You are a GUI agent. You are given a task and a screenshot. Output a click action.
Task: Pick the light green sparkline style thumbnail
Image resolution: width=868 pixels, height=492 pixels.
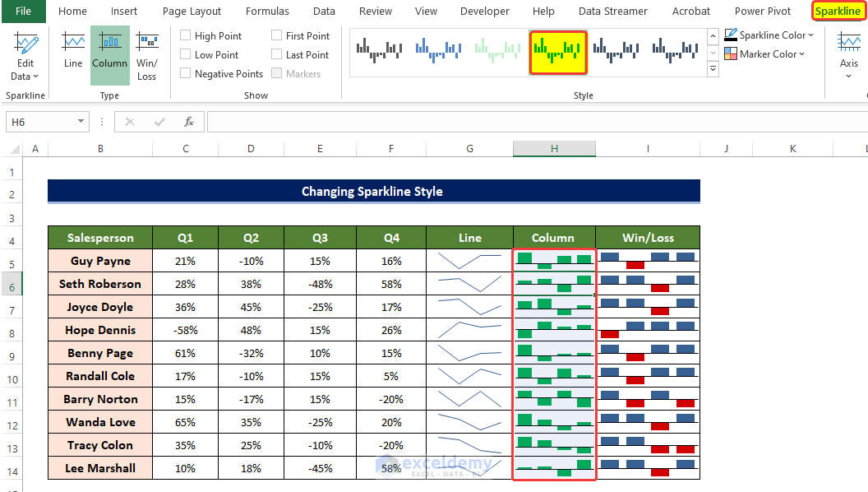tap(497, 51)
